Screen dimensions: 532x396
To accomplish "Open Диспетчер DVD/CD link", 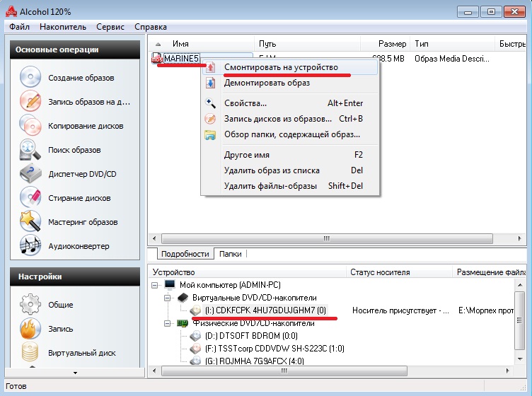I will (82, 174).
